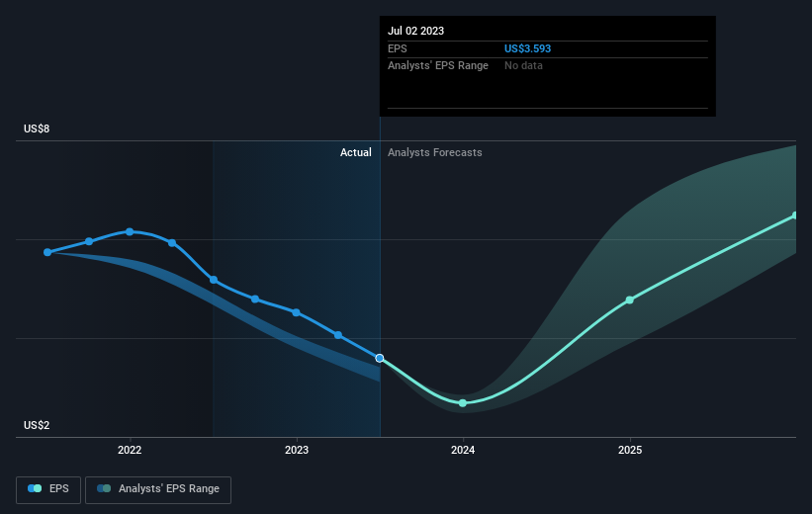Toggle the Analysts' EPS Range legend

tap(158, 489)
